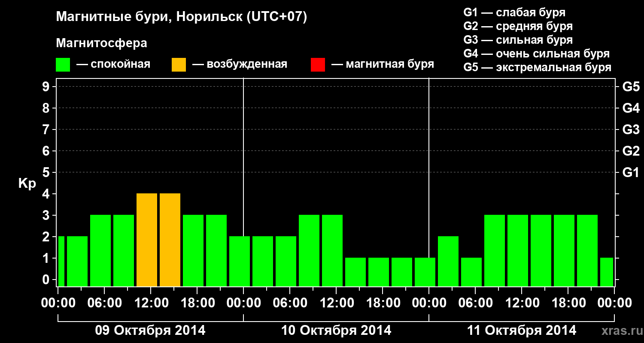
Task: Click the 'G2' label on the right axis
Action: click(x=631, y=151)
